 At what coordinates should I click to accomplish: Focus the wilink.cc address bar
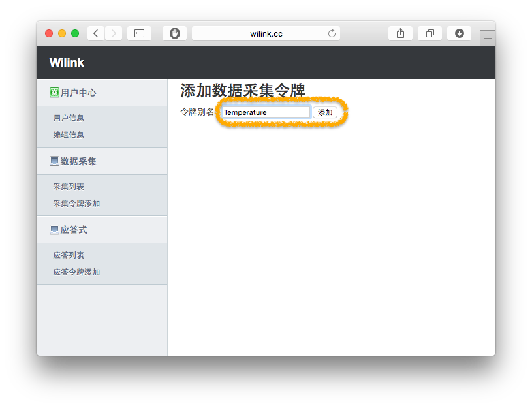pos(266,33)
